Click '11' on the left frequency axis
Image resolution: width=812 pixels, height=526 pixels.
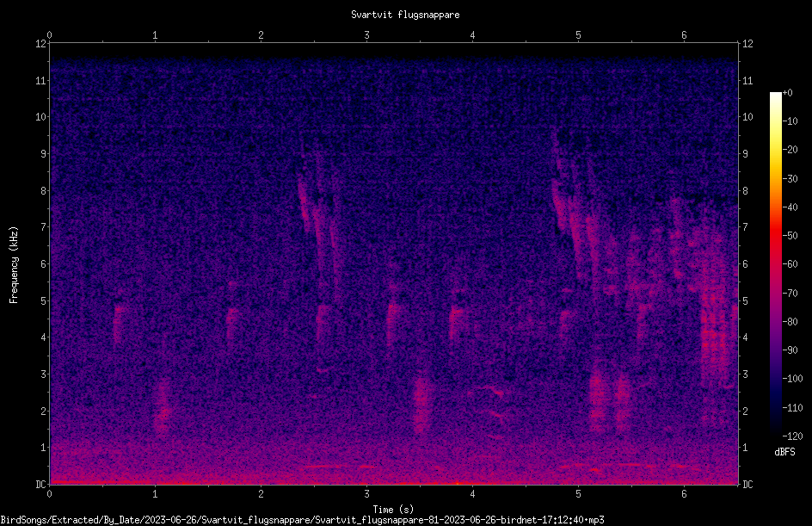(41, 80)
